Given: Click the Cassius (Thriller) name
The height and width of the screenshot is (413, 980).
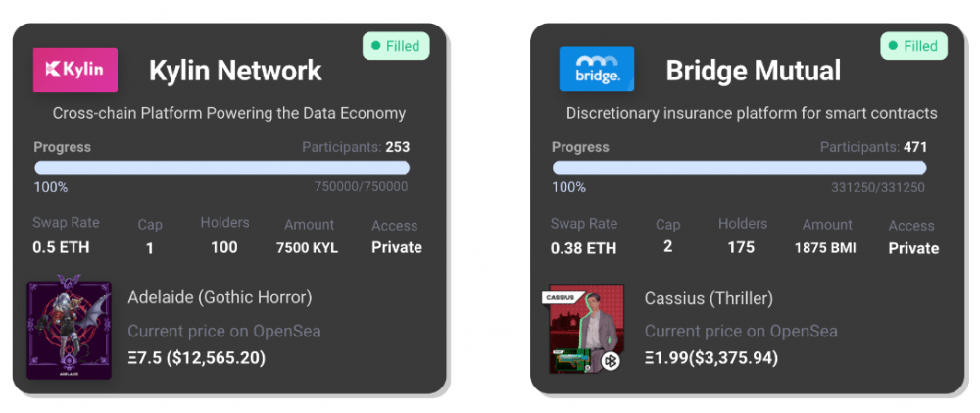Looking at the screenshot, I should click(709, 298).
